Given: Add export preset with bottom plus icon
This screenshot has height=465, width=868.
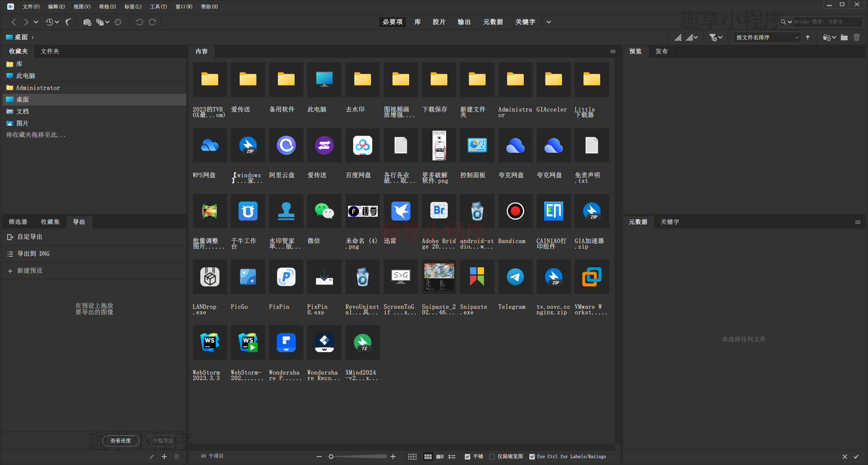Looking at the screenshot, I should 164,457.
